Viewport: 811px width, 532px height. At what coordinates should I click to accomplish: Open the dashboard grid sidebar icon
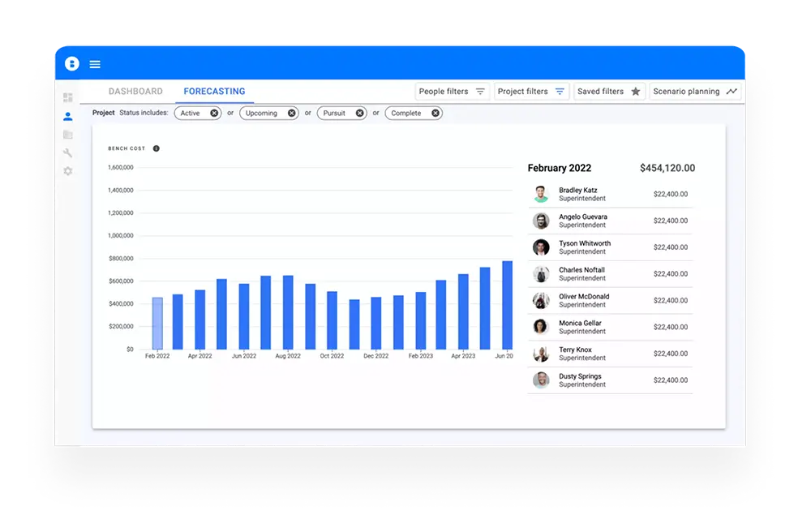point(68,97)
